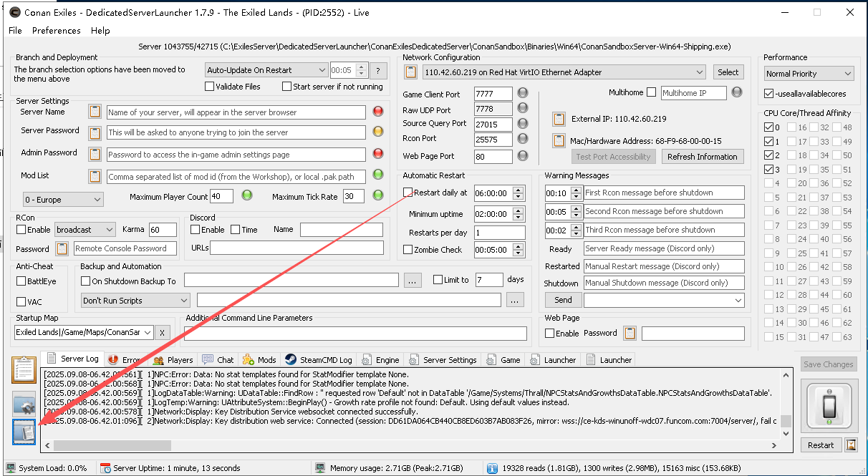Click the copy icon left of the network adapter list
Viewport: 868px width, 476px height.
coord(411,72)
